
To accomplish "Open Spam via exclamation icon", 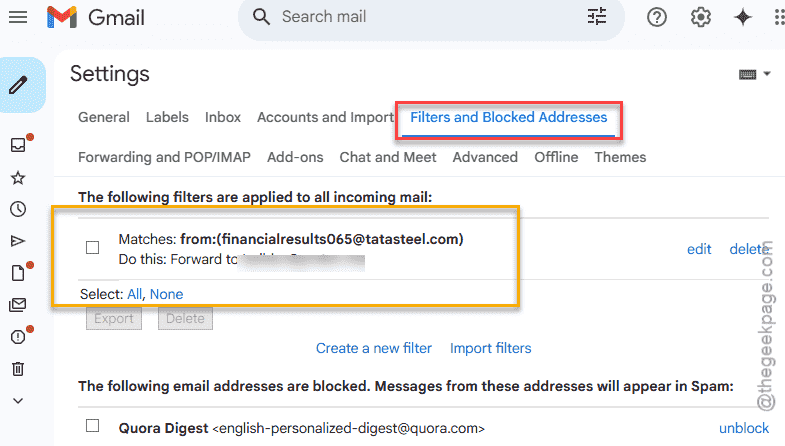I will [18, 337].
